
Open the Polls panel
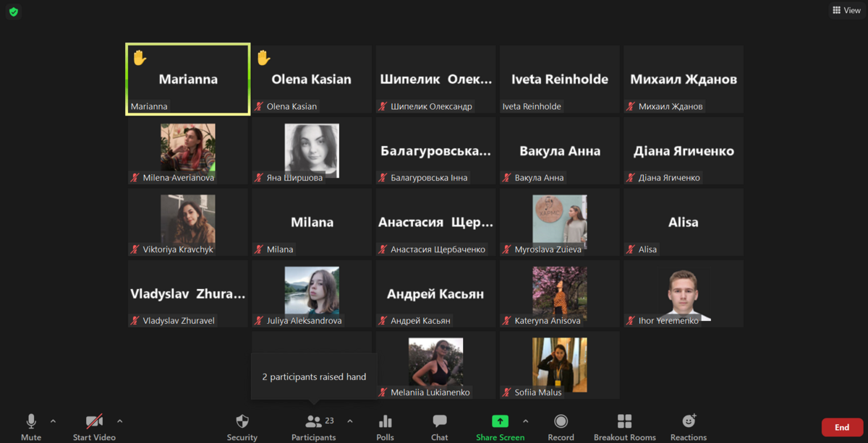[386, 427]
